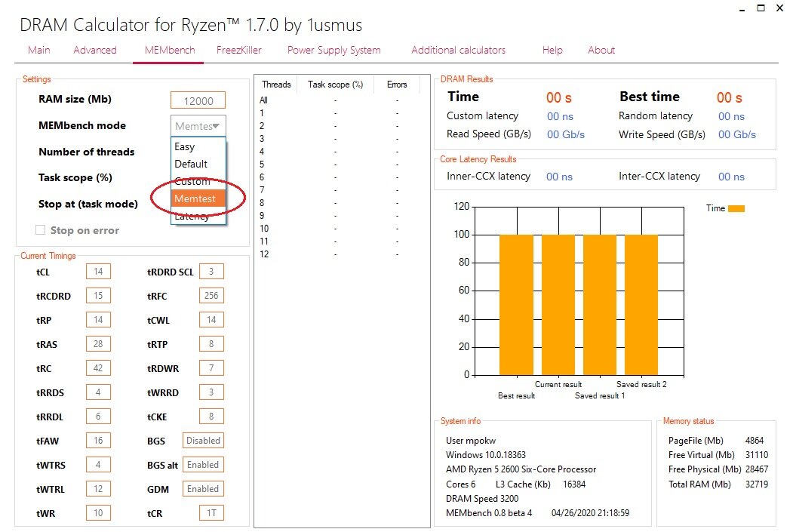Click the Current result chart bar
The image size is (793, 532).
point(558,304)
